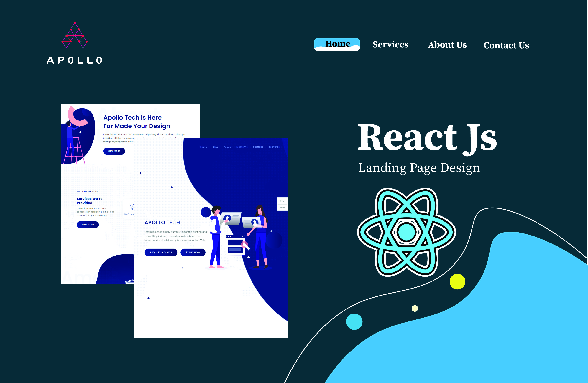Viewport: 588px width, 383px height.
Task: Click the user avatar on the left floating card
Action: pyautogui.click(x=227, y=218)
